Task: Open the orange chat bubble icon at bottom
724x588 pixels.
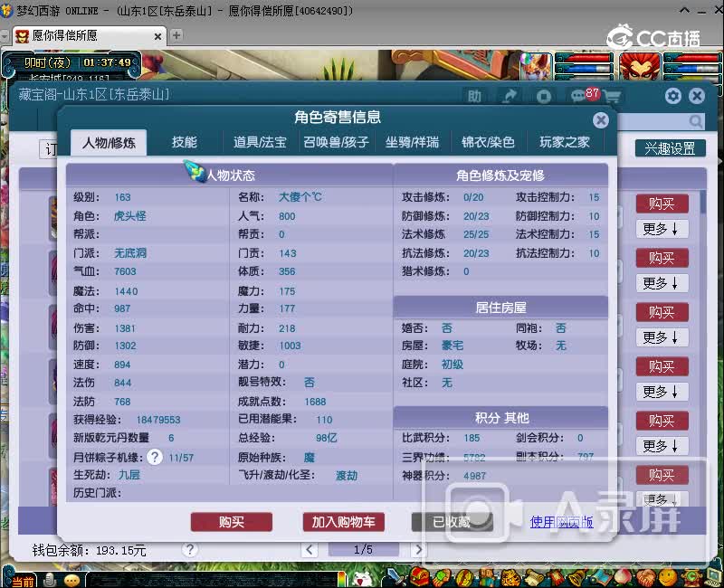Action: 72,580
